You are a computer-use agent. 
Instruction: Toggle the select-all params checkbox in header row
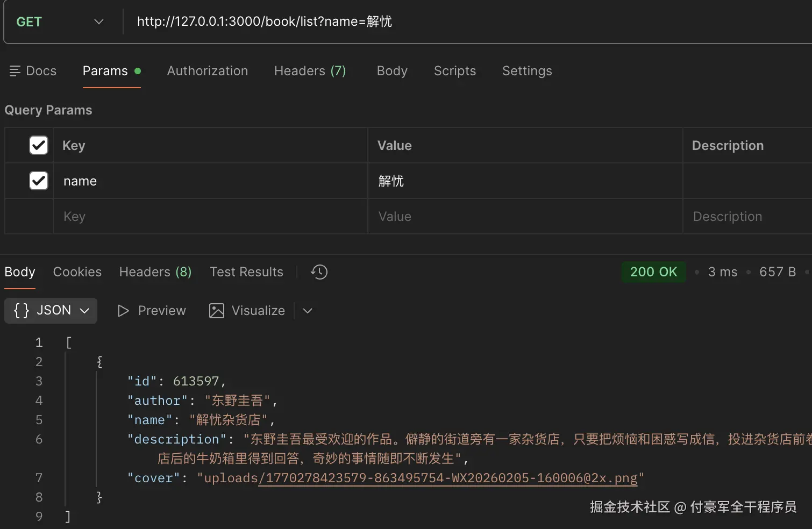coord(39,145)
